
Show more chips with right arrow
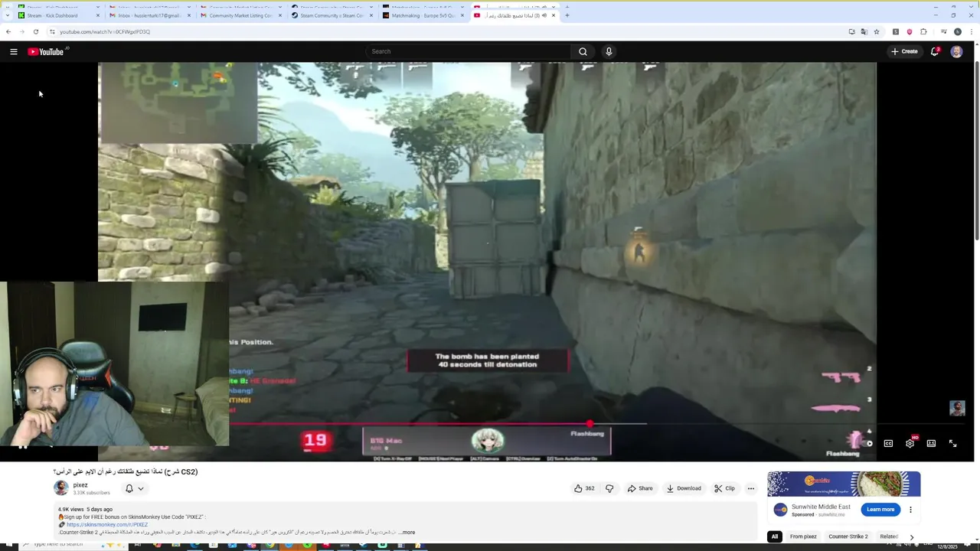point(911,537)
